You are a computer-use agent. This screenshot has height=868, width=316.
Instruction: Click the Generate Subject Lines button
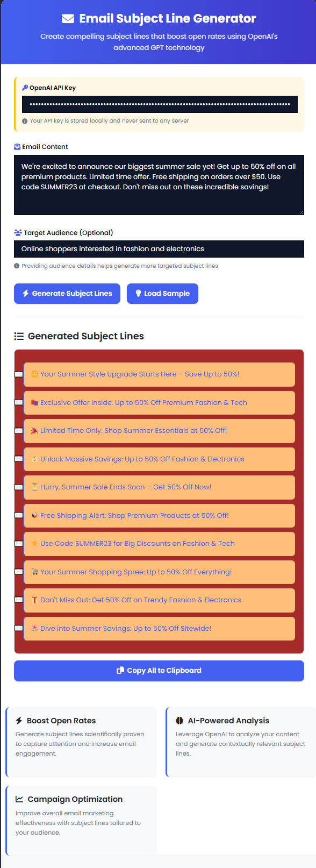point(67,294)
